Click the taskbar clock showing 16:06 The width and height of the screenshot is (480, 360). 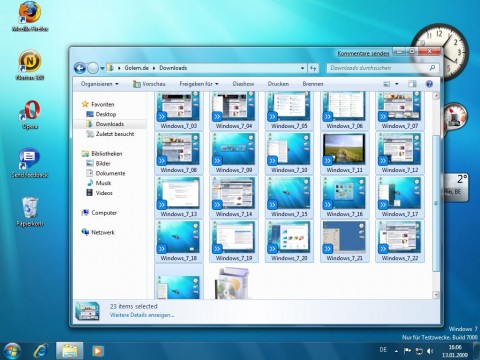coord(455,351)
